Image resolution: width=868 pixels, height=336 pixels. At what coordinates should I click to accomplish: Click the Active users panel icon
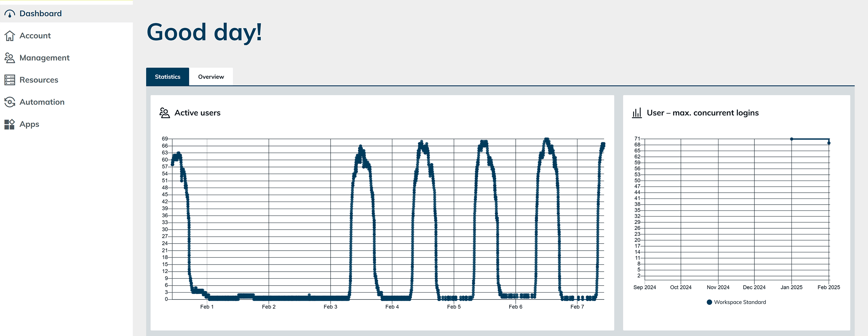[x=164, y=113]
